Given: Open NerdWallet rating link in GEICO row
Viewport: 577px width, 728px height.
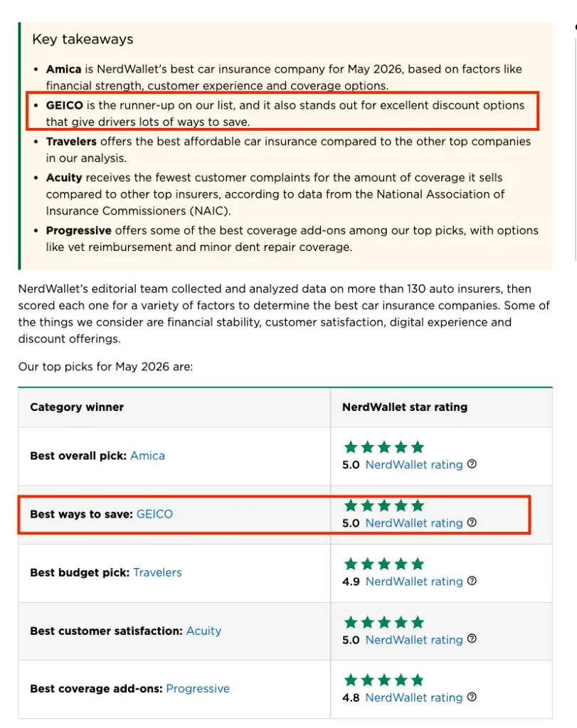Looking at the screenshot, I should 414,523.
